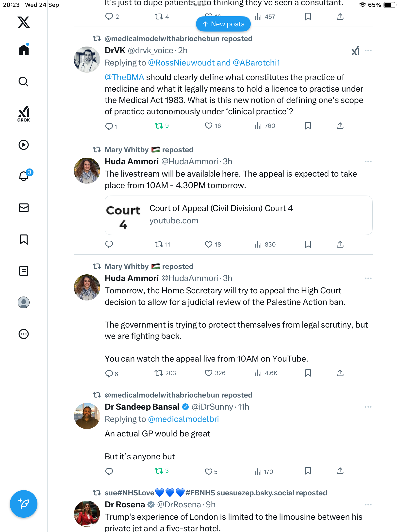Click the Grok icon on DrVK's post
399x532 pixels.
pos(355,51)
